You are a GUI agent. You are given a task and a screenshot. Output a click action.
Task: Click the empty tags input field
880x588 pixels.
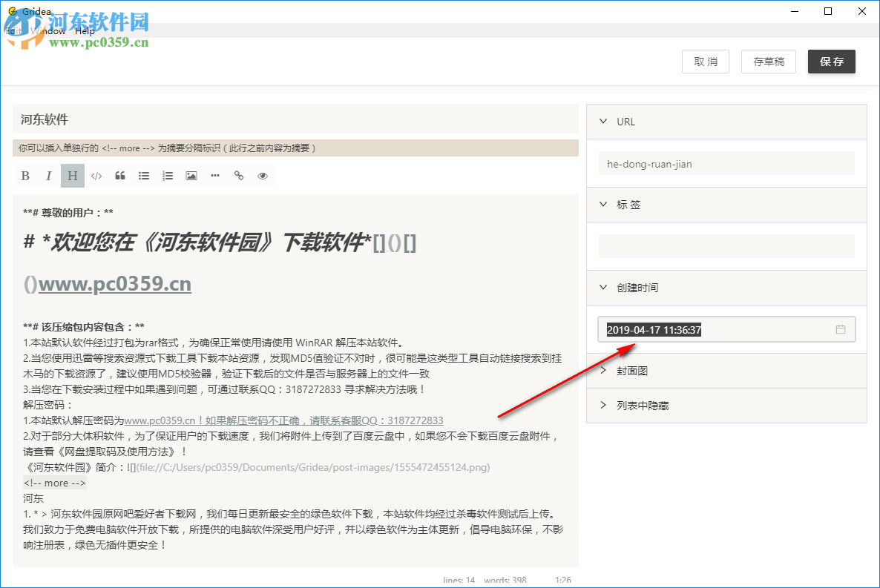726,246
